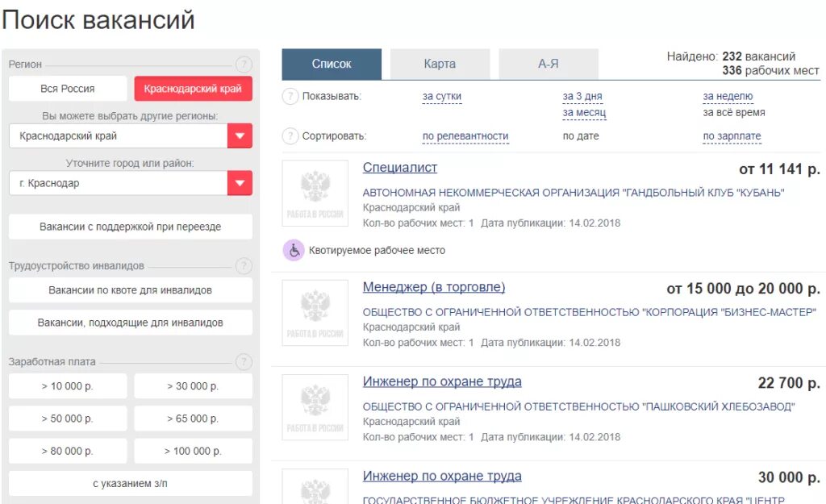Viewport: 826px width, 504px height.
Task: Toggle salary filter > 100 000 р.
Action: click(193, 452)
